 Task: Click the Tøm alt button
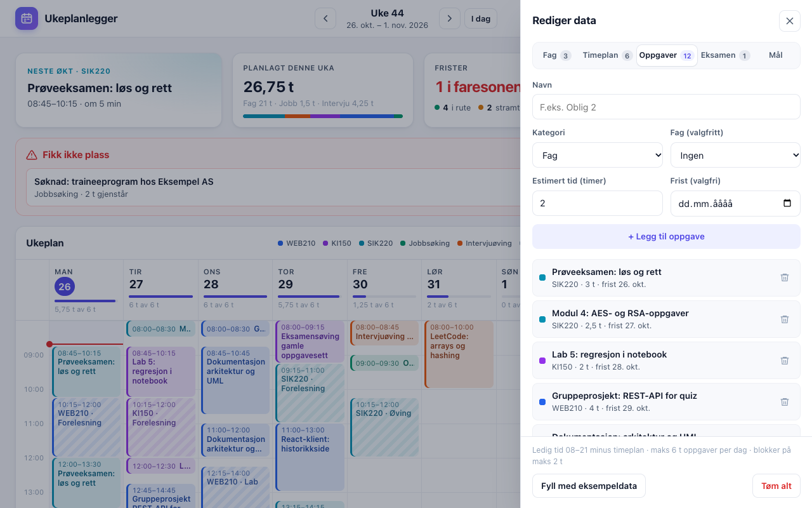776,486
